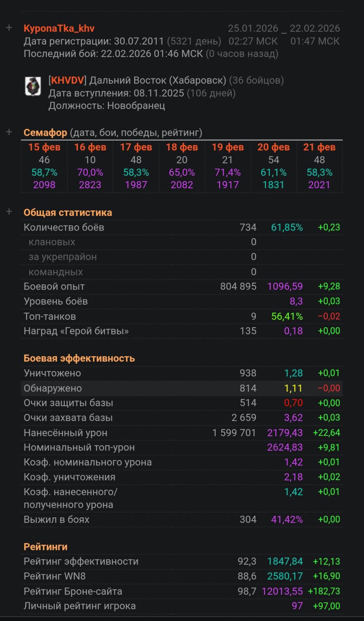Click the Боевой опыт row label
The image size is (364, 621).
pos(54,286)
